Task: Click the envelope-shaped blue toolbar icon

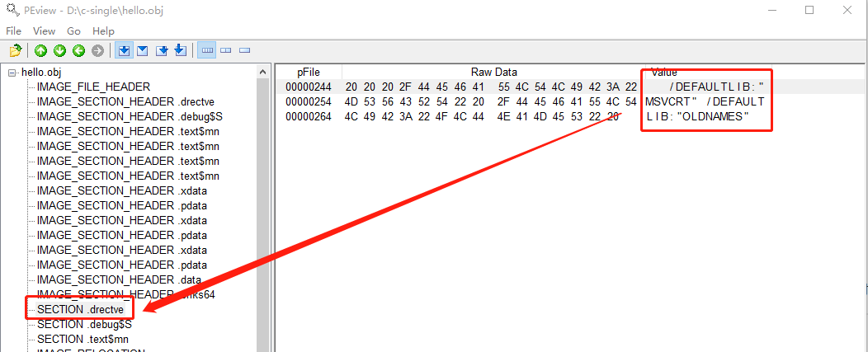Action: (x=143, y=51)
